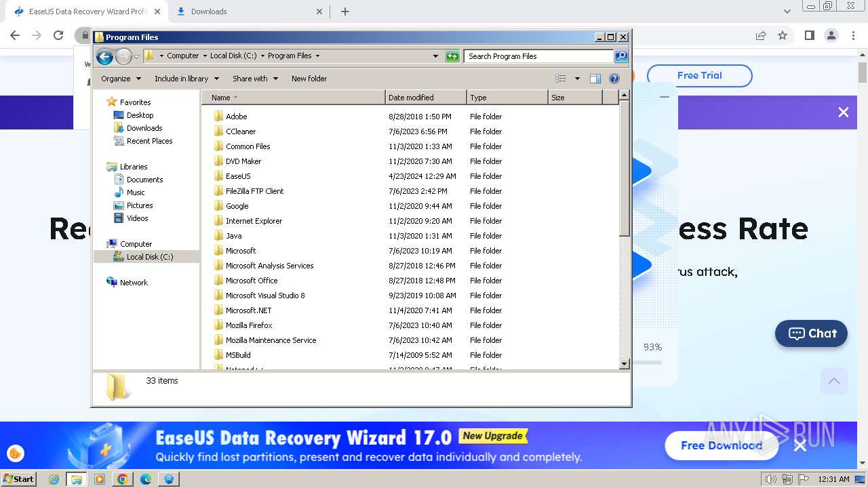Click the Local Disk (C:) breadcrumb
Screen dimensions: 868x488
point(233,56)
